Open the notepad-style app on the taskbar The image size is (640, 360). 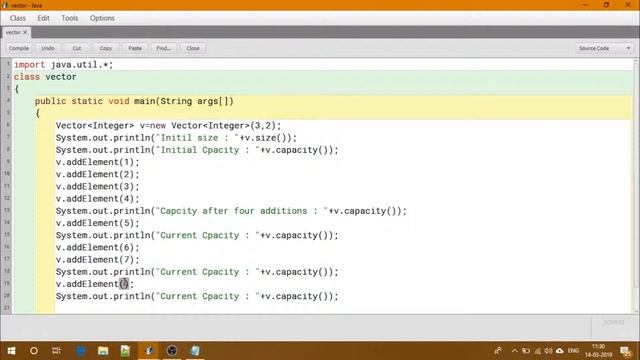(x=195, y=351)
